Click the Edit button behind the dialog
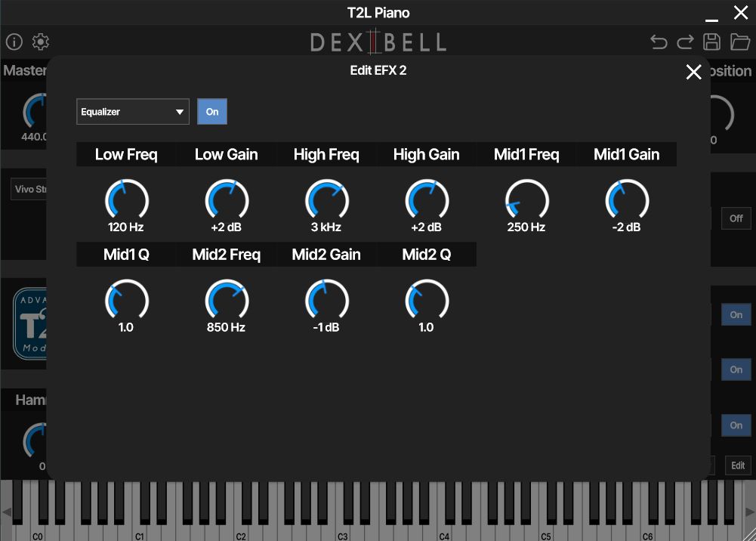This screenshot has width=756, height=541. click(x=738, y=465)
